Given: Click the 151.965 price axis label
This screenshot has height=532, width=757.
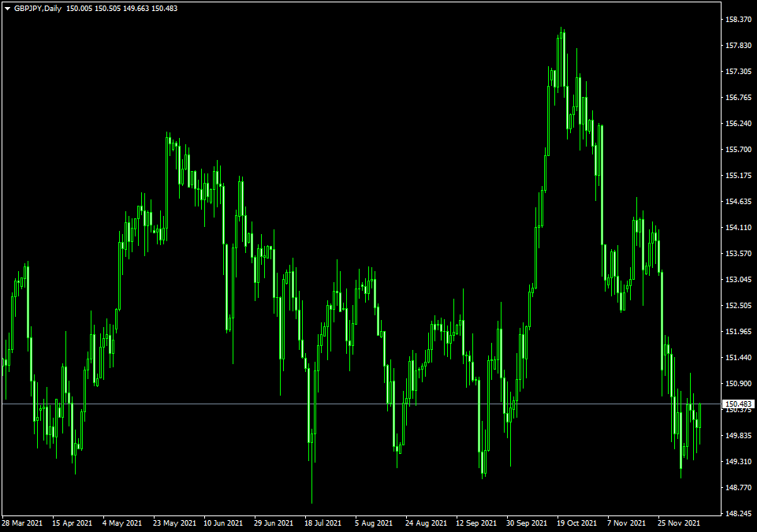Looking at the screenshot, I should coord(739,332).
